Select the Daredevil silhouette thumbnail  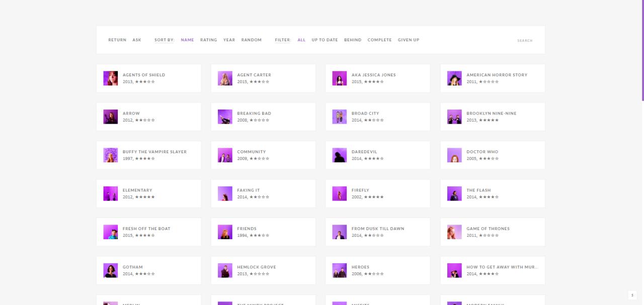click(340, 155)
